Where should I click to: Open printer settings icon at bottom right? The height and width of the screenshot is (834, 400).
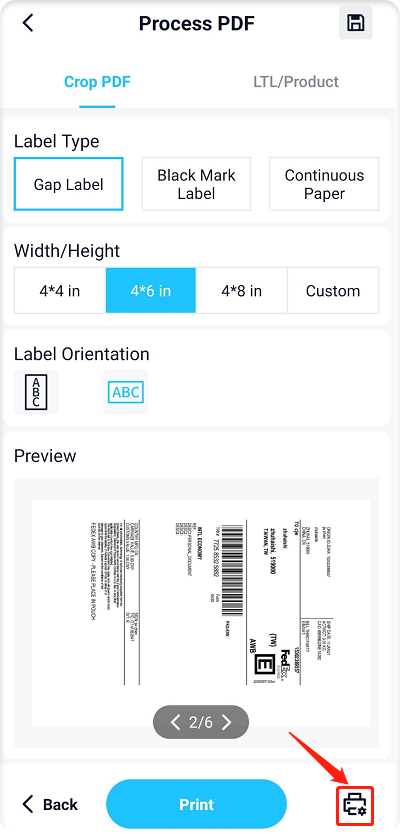355,805
